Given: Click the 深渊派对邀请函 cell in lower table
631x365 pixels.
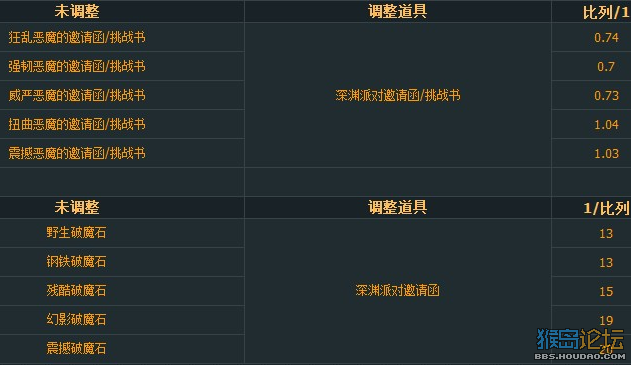Looking at the screenshot, I should pyautogui.click(x=398, y=291).
